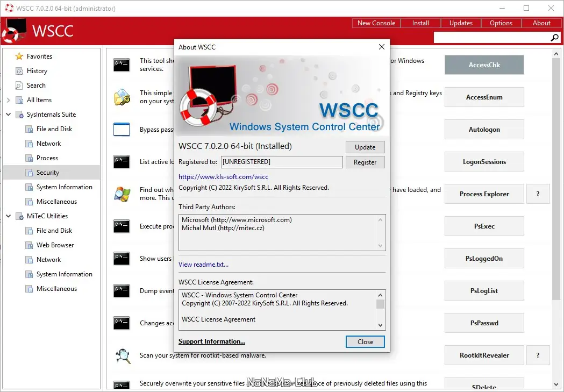Click the SysInternals Suite folder icon
564x392 pixels.
click(19, 115)
